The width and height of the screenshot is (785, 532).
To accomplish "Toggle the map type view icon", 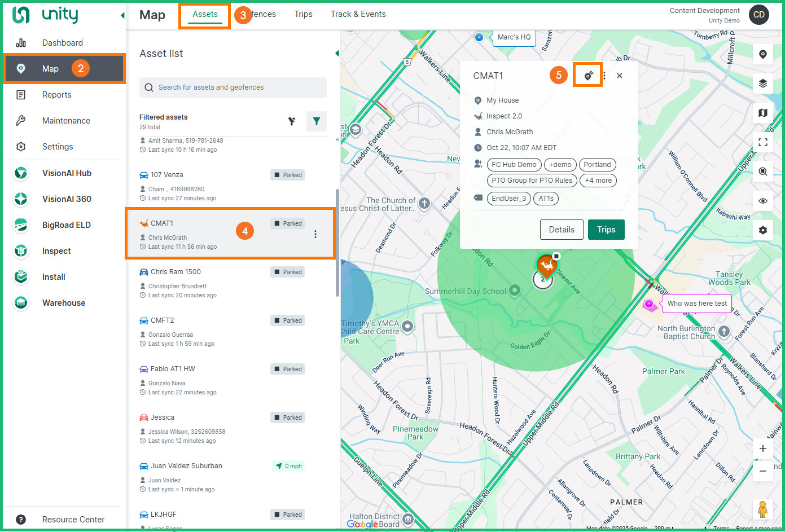I will [x=762, y=113].
